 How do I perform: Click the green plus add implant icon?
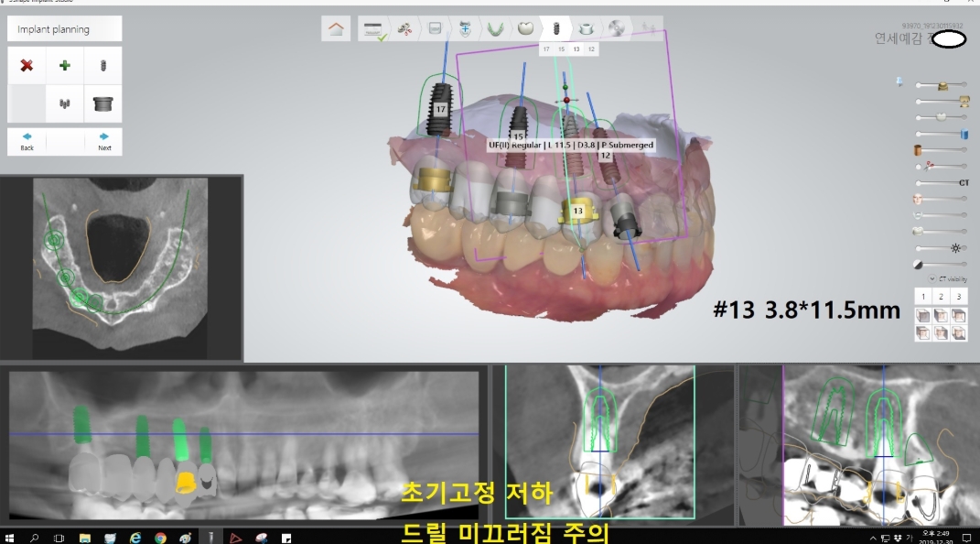coord(64,65)
